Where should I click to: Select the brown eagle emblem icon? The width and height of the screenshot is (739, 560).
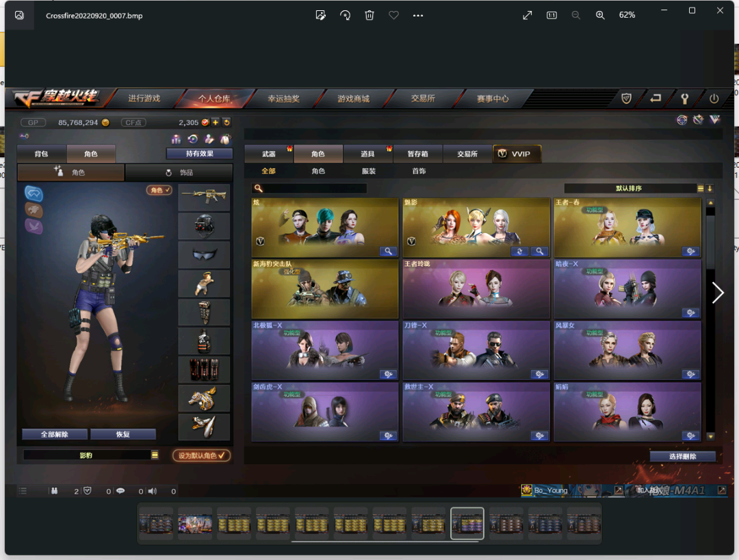(x=34, y=210)
